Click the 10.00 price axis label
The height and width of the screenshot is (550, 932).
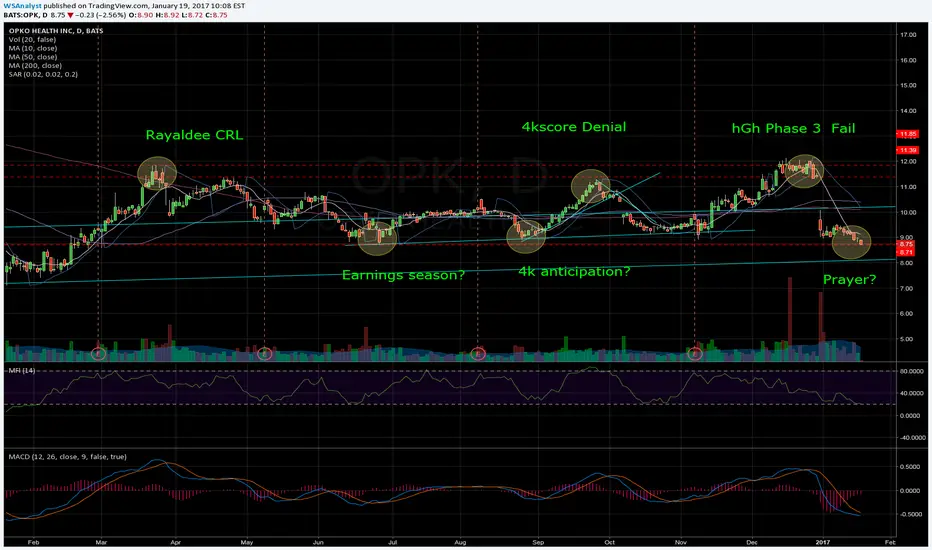coord(908,212)
